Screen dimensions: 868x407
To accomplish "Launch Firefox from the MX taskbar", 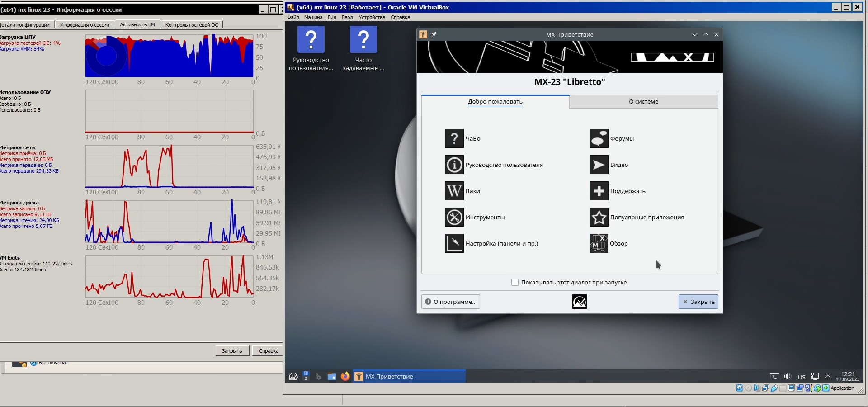I will [345, 376].
